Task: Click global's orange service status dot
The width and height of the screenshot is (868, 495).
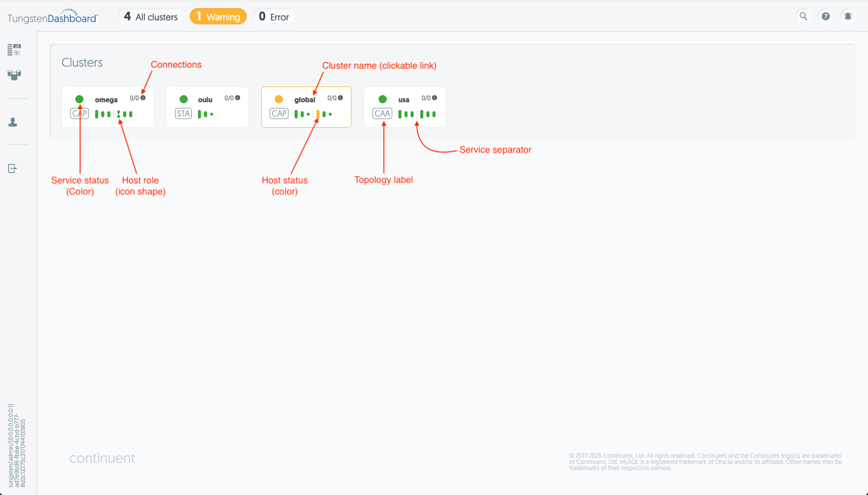Action: [x=279, y=99]
